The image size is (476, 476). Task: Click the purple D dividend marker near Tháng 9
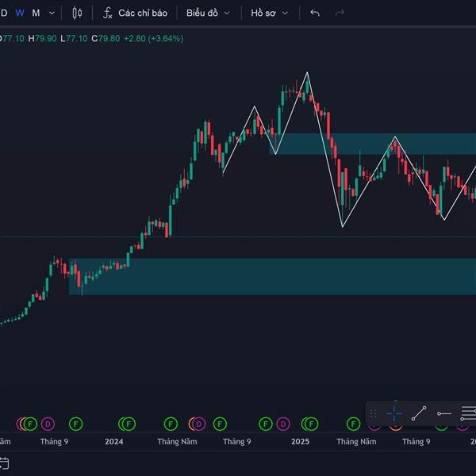47,424
